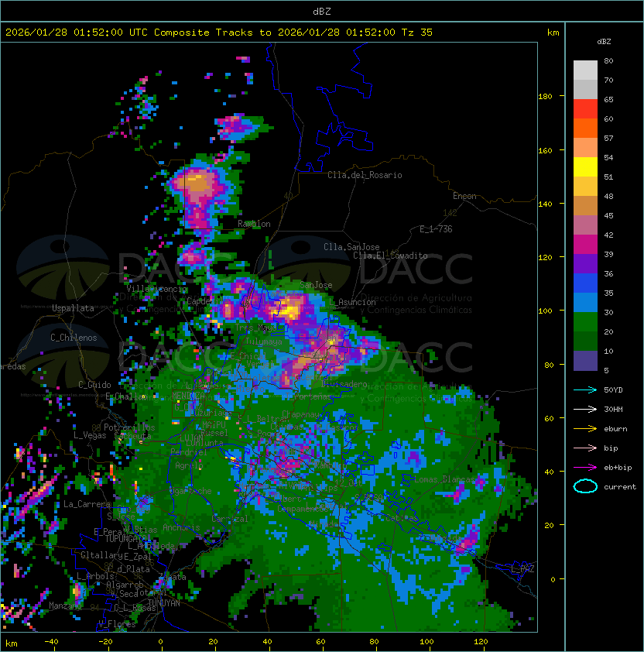
Task: Pick the light gray top swatch in dBZ legend
Action: point(585,70)
